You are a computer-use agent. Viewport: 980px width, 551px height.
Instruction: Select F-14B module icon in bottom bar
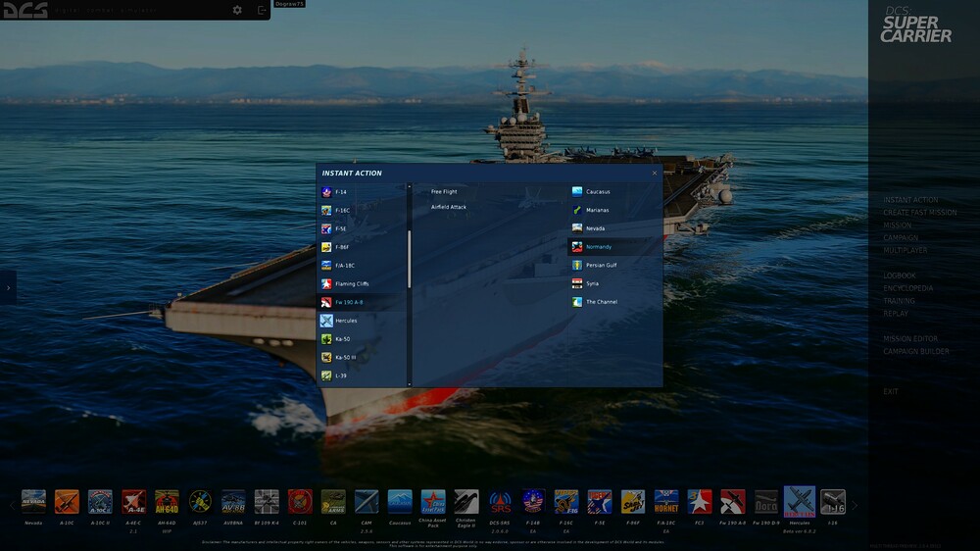533,502
